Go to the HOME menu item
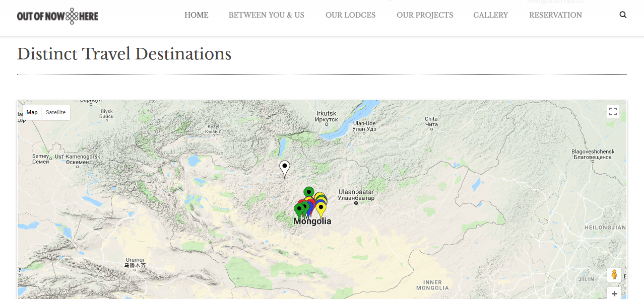The image size is (644, 299). click(x=197, y=15)
